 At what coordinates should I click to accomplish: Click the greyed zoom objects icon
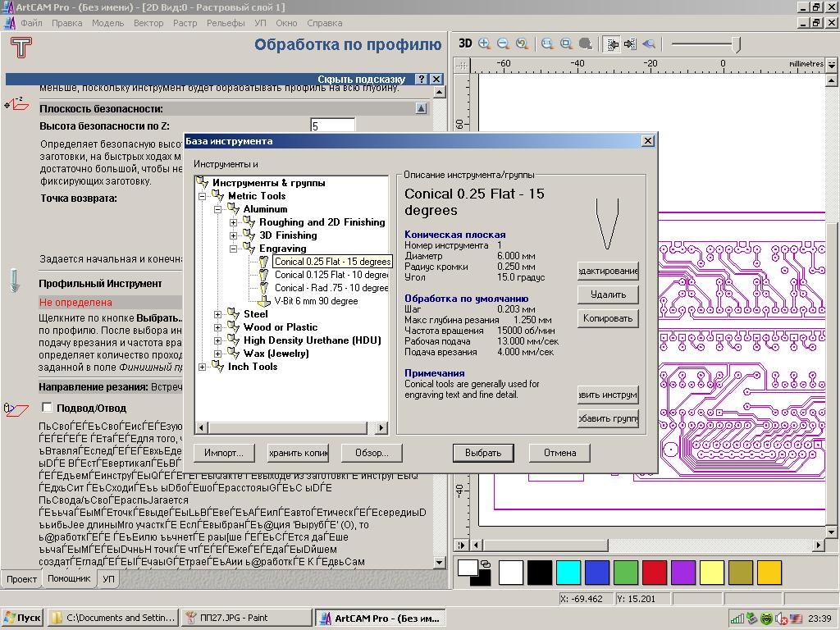[585, 44]
